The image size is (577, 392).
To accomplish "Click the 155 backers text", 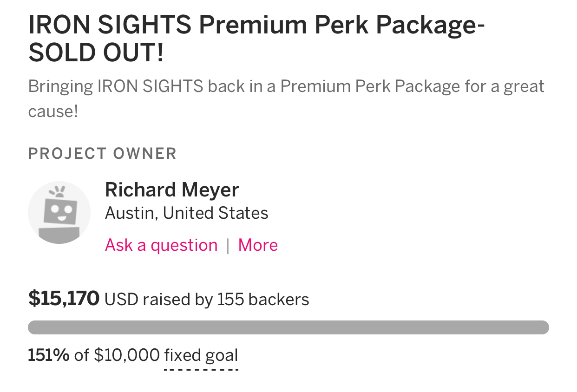I will pos(263,299).
